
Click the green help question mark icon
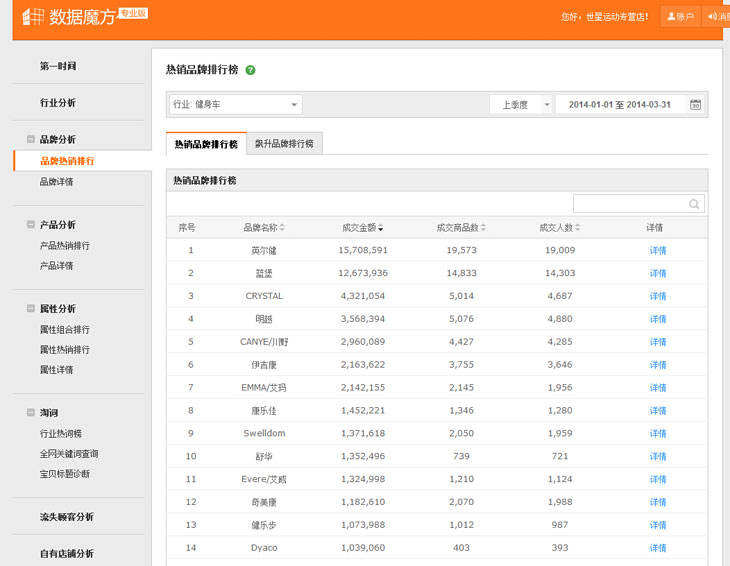point(250,70)
